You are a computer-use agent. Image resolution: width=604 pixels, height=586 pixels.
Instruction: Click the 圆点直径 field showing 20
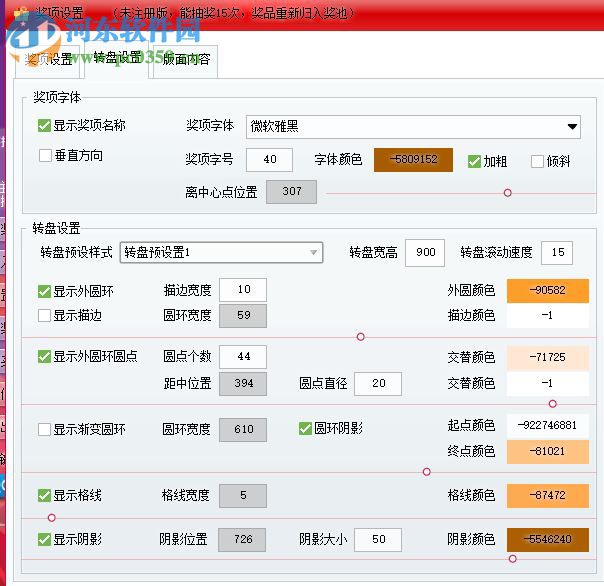[x=378, y=384]
